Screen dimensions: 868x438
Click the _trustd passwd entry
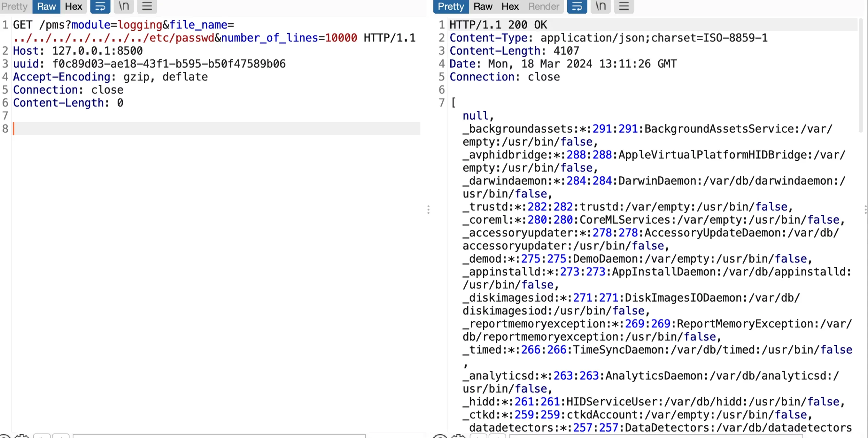tap(628, 207)
